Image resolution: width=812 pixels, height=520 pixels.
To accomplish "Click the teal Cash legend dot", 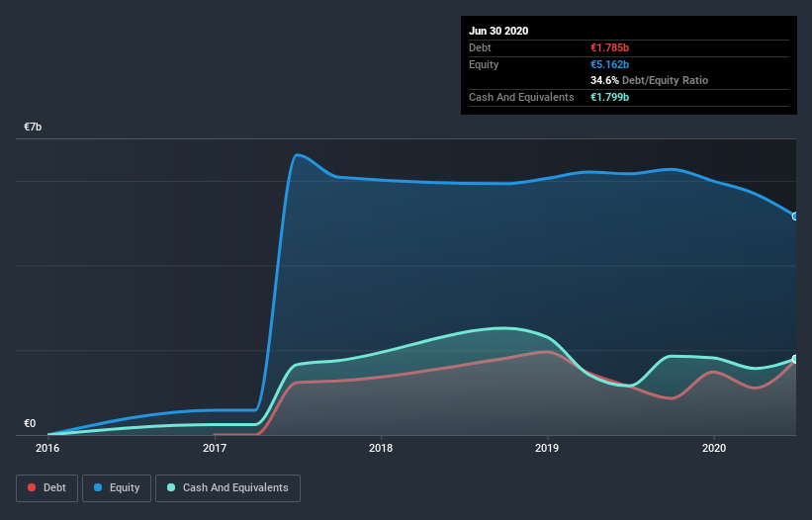I will [x=171, y=488].
